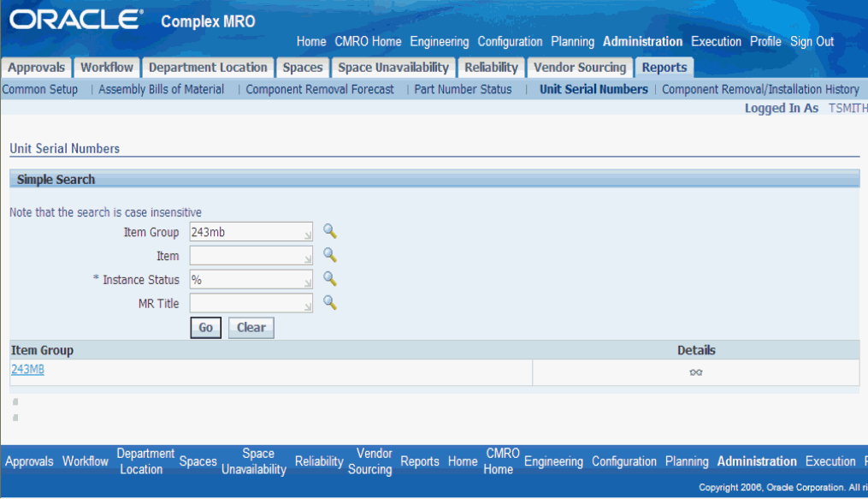Click footer Spaces link
This screenshot has height=499, width=868.
coord(198,460)
